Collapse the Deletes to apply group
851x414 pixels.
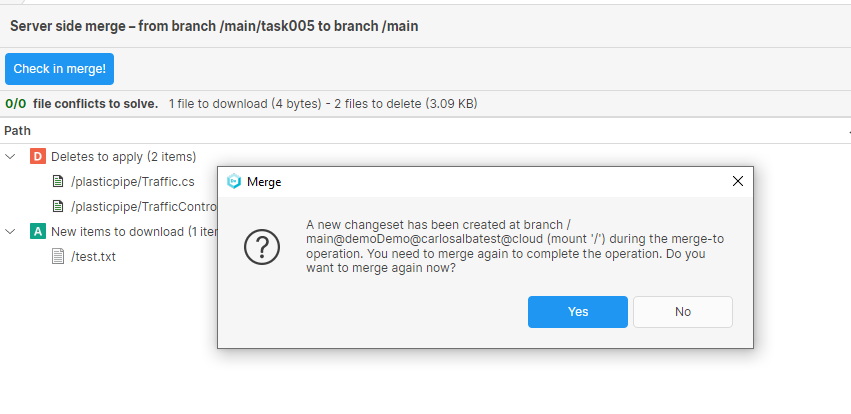point(11,156)
